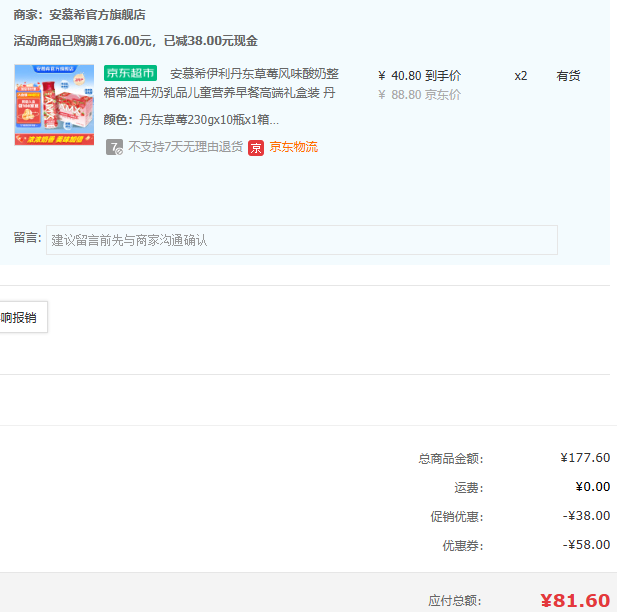Click the 响报销 button

[23, 317]
